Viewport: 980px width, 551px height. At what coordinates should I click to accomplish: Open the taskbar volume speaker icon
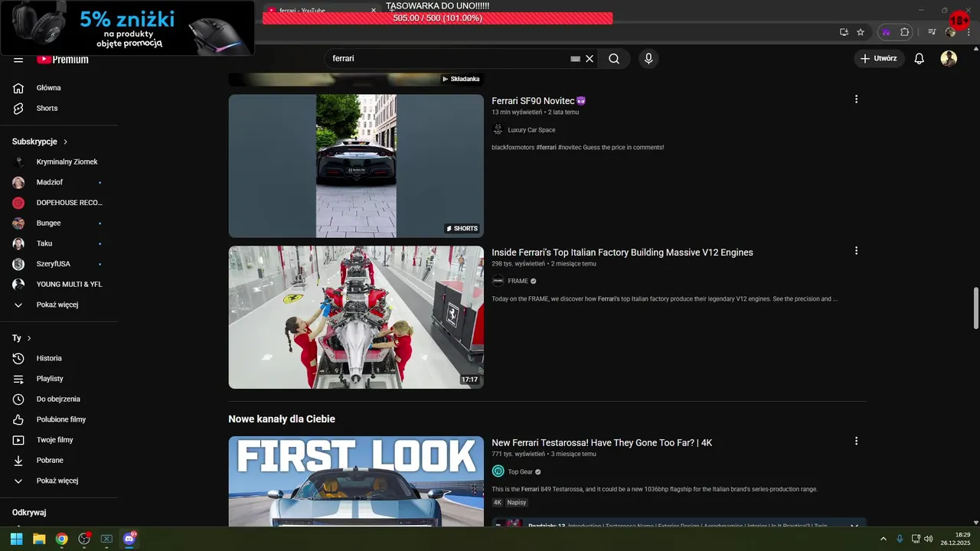929,539
